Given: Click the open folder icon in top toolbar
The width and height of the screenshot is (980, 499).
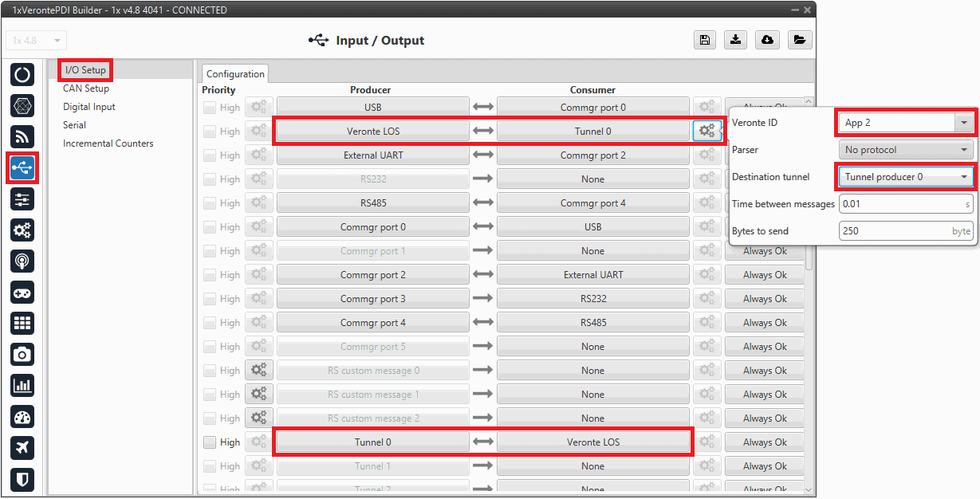Looking at the screenshot, I should tap(799, 41).
